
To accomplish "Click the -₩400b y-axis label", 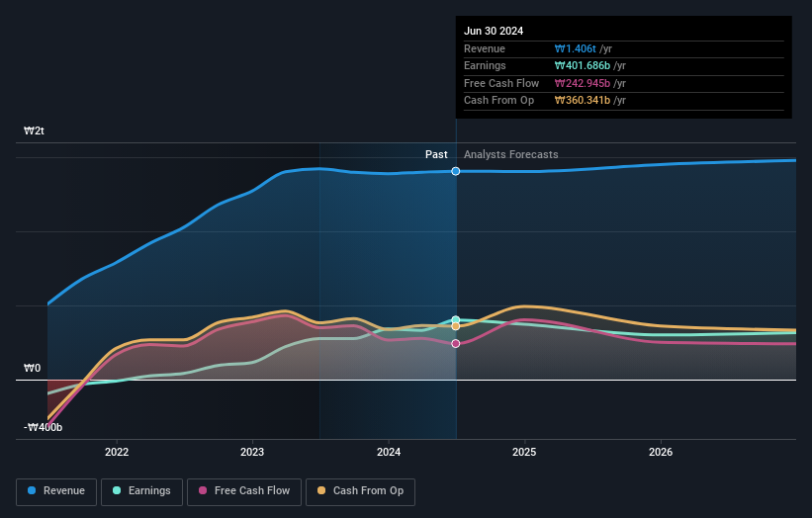I will pos(43,427).
